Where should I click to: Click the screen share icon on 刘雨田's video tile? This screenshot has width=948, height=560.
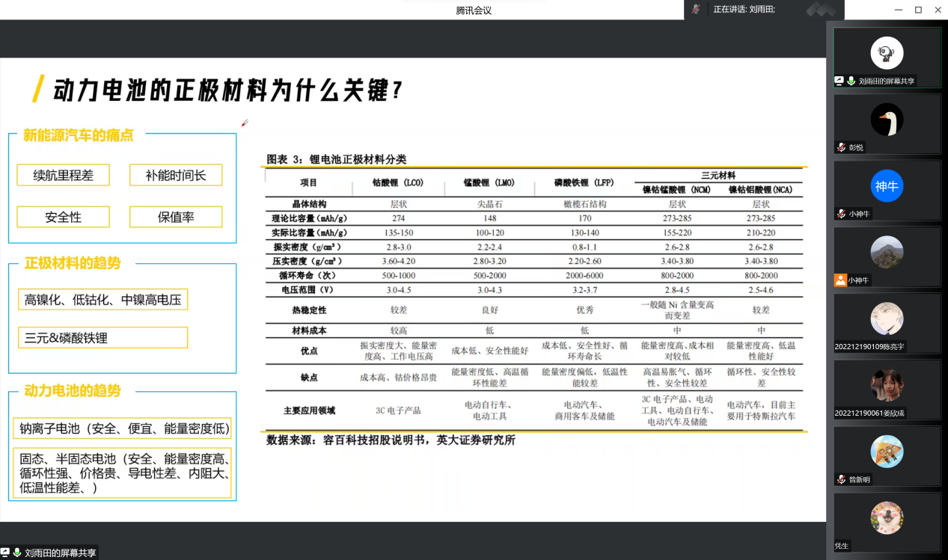point(840,81)
